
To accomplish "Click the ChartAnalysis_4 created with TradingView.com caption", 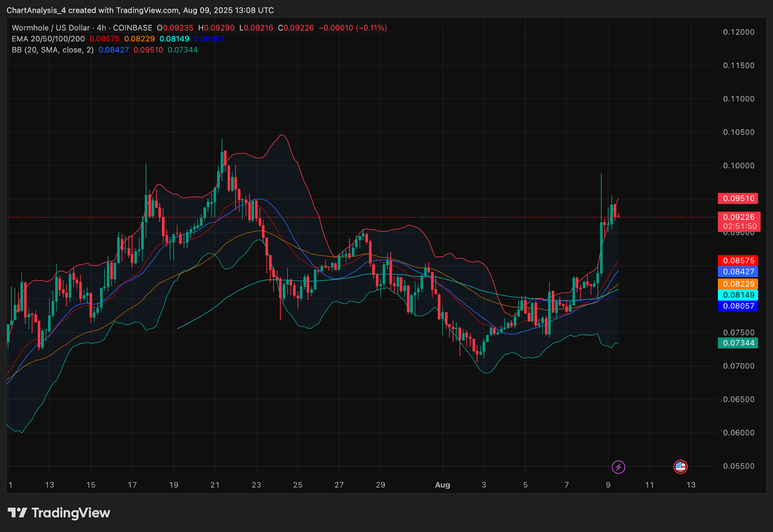I will (x=140, y=10).
